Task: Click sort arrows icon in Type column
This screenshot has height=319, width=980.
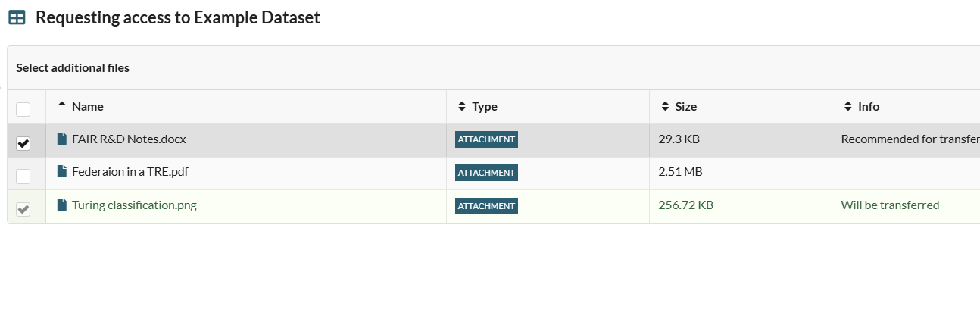Action: point(462,107)
